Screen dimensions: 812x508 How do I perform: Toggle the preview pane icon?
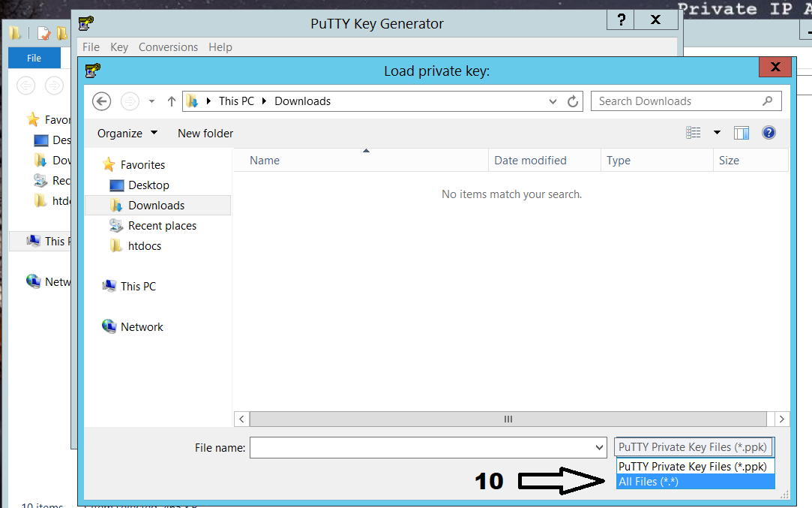pos(742,133)
